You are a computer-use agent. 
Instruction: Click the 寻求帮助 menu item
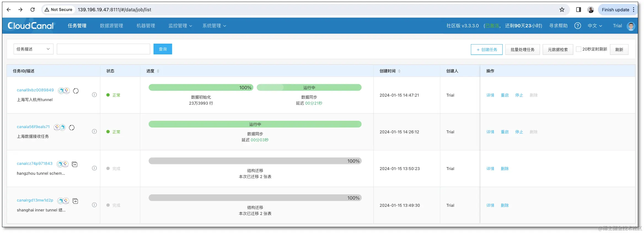tap(558, 26)
